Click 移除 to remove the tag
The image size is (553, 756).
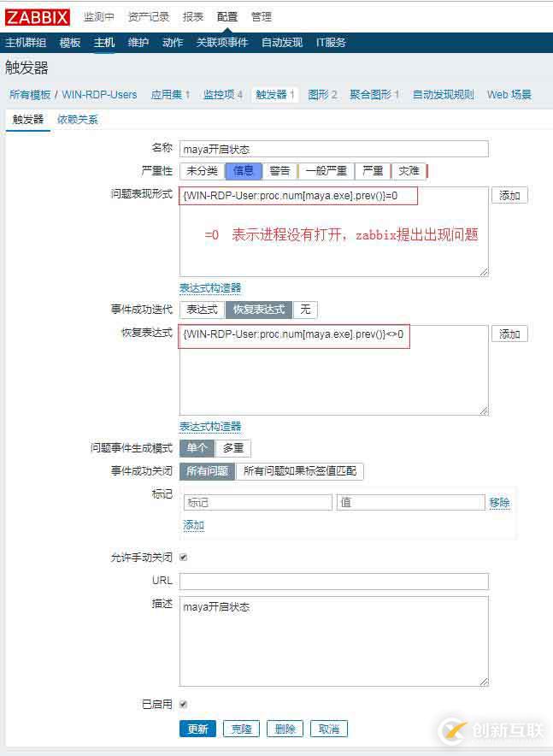click(499, 503)
